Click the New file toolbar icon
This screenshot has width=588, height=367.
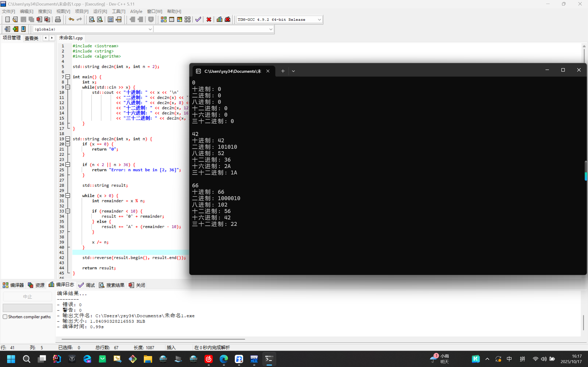(x=8, y=20)
